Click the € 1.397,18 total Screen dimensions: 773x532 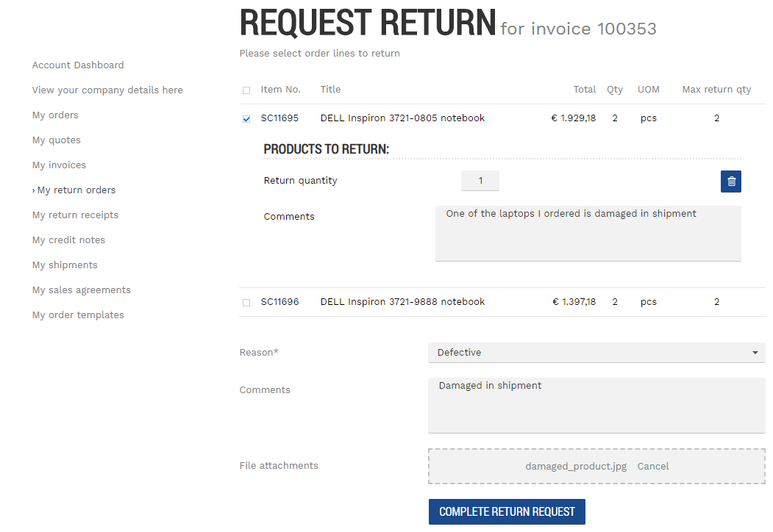574,302
